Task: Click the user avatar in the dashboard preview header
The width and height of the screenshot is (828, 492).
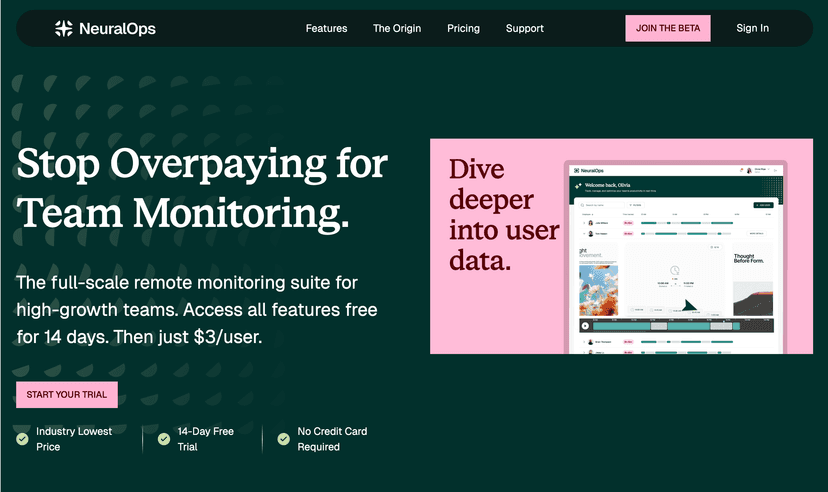Action: coord(747,171)
